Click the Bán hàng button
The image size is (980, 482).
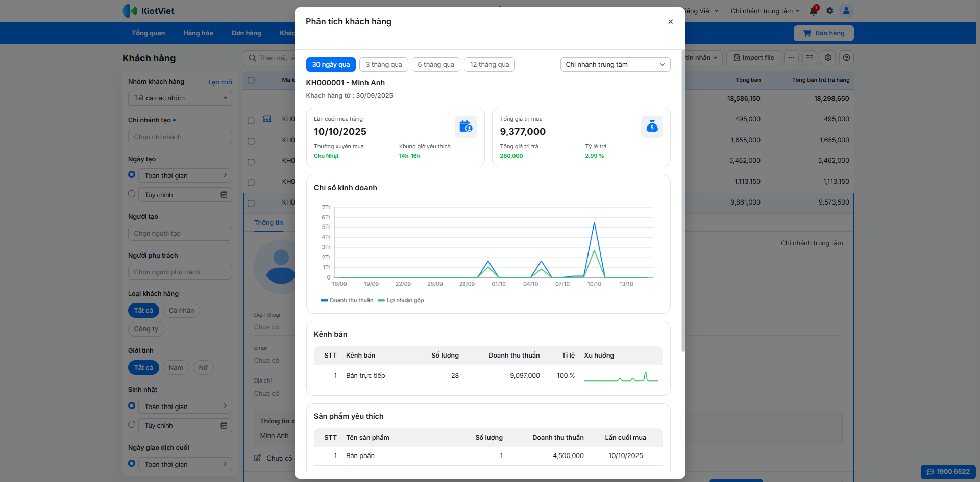823,33
